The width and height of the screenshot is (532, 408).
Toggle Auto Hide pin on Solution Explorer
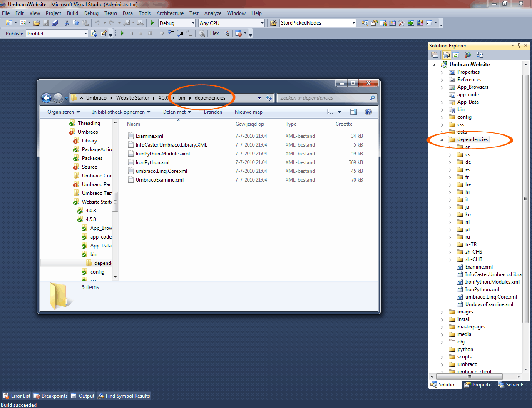pos(519,45)
